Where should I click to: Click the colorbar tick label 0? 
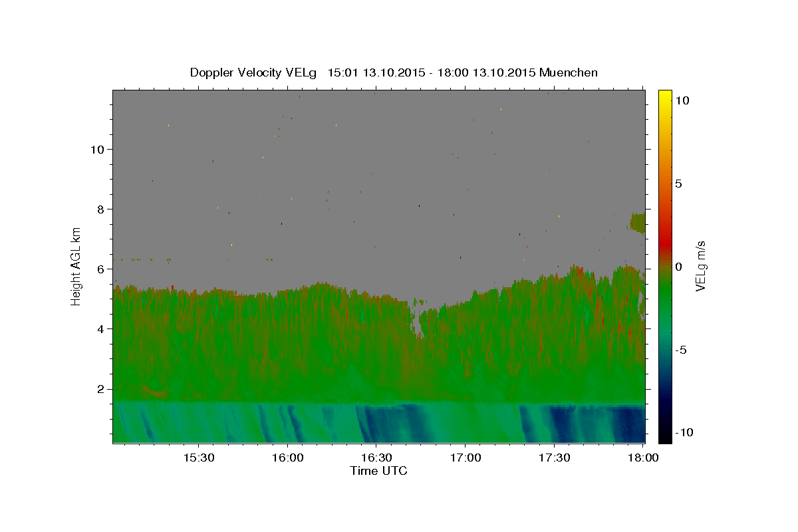pos(678,267)
